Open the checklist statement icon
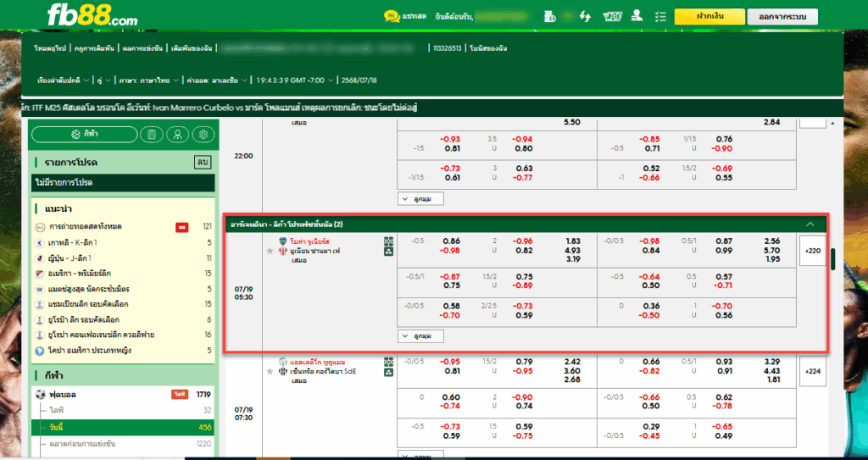The image size is (868, 460). coord(659,17)
